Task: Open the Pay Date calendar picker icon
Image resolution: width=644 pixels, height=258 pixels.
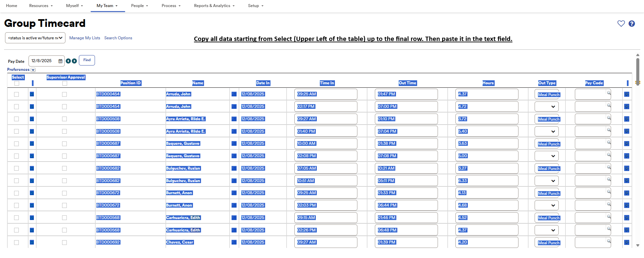Action: (x=60, y=61)
